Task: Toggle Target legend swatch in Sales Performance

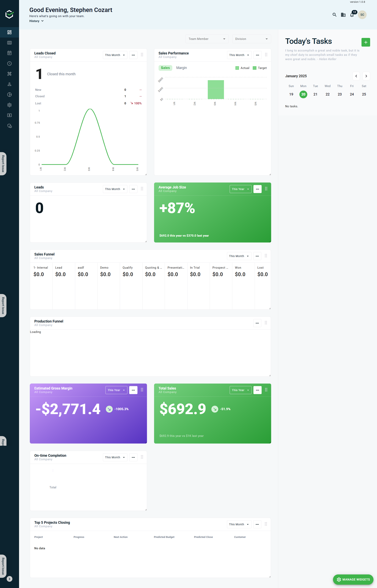Action: (254, 68)
